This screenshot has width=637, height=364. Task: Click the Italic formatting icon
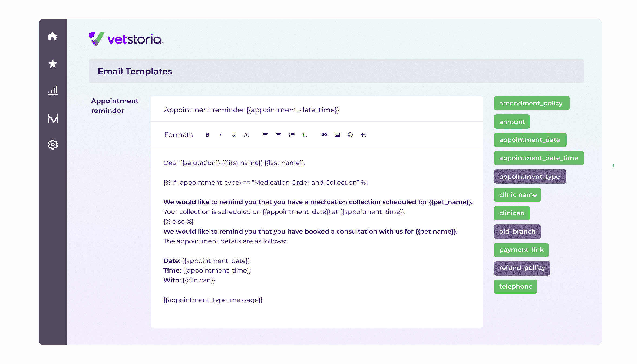(x=220, y=135)
